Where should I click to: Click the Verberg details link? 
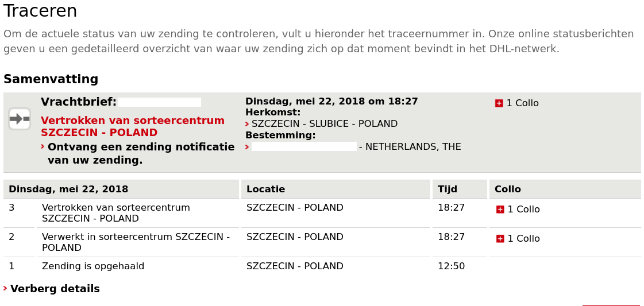[55, 289]
